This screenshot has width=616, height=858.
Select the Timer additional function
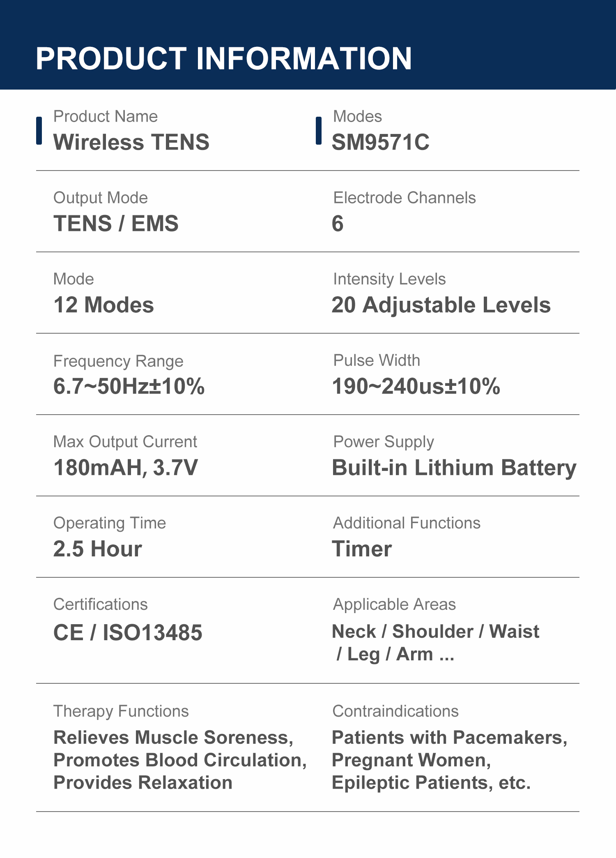(362, 549)
